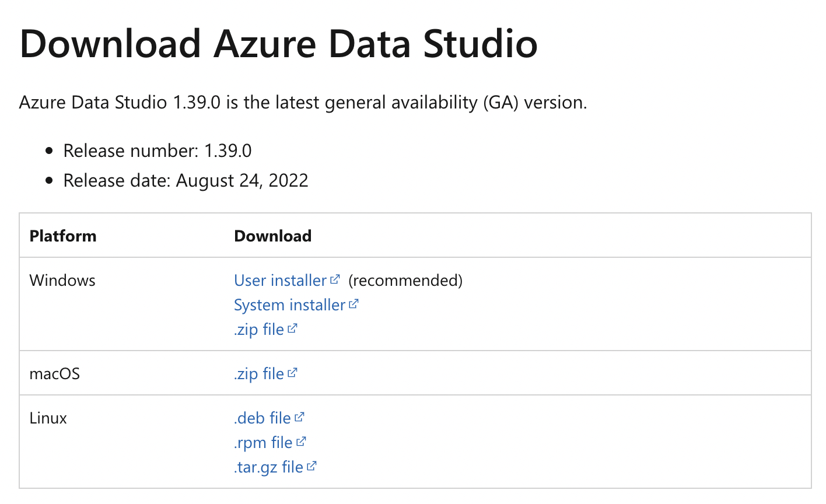The image size is (826, 504).
Task: Click the macOS row label
Action: 54,373
